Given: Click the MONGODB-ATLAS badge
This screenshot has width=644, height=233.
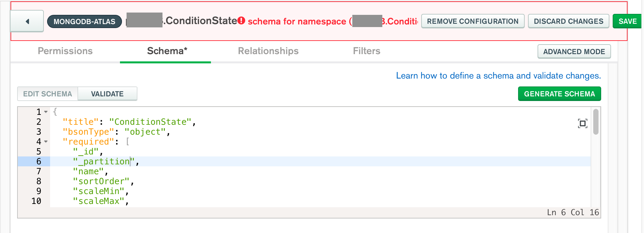Looking at the screenshot, I should point(84,21).
